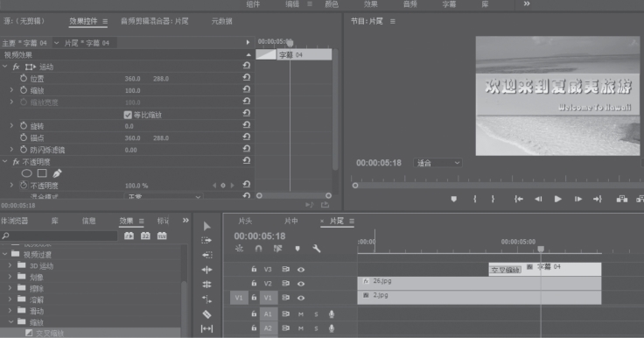Reset the Position parameter
This screenshot has height=338, width=644.
point(247,77)
